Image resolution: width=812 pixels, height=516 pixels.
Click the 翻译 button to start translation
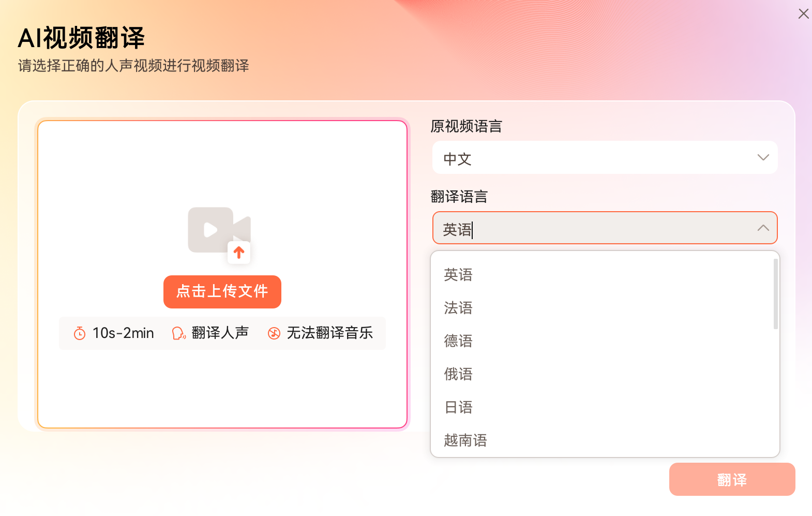[x=732, y=479]
